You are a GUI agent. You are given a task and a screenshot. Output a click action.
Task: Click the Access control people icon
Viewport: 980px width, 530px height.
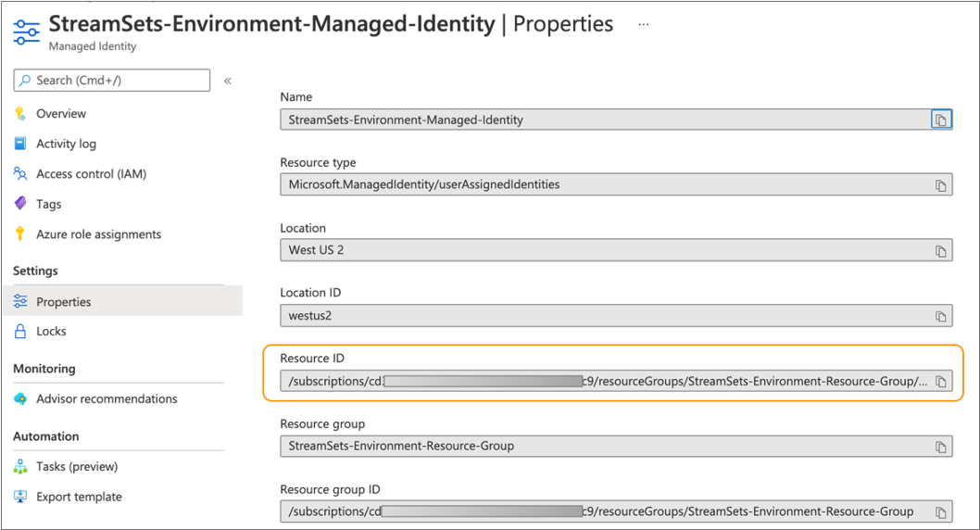[20, 174]
